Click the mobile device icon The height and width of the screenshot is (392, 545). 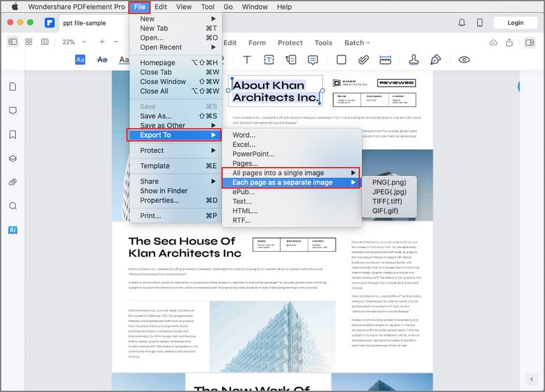point(480,23)
